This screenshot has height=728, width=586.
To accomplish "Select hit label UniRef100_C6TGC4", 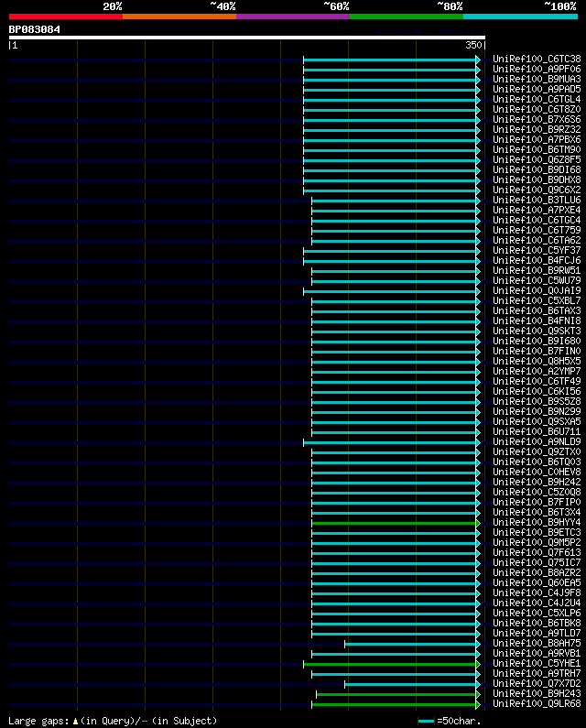I will point(537,220).
